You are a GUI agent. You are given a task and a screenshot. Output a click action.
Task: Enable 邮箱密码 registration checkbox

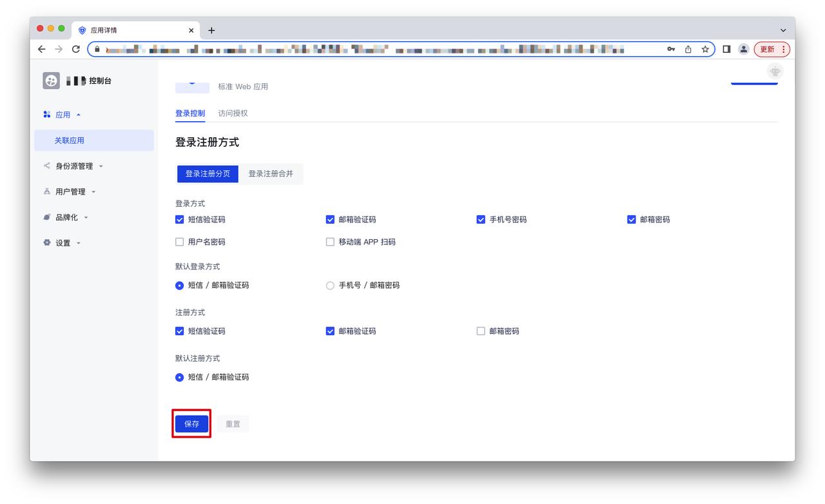click(x=481, y=331)
